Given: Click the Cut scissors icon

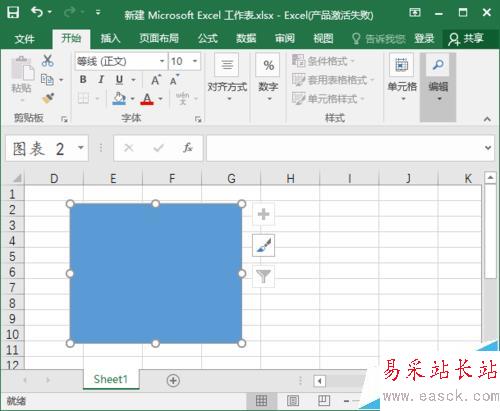Looking at the screenshot, I should pyautogui.click(x=48, y=61).
